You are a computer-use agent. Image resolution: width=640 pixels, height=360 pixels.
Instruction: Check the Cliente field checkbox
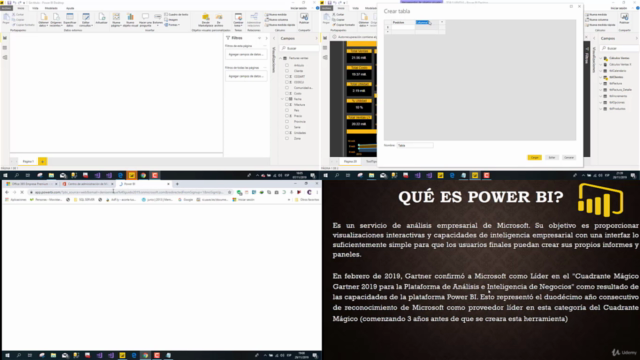click(x=287, y=71)
